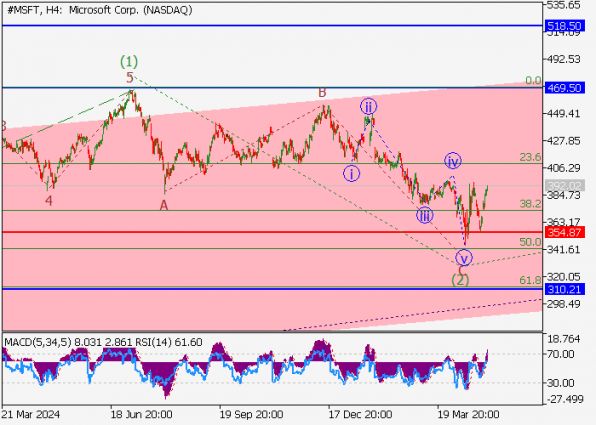This screenshot has height=425, width=596.
Task: Click the 17 Dec 20:00 time axis label
Action: coord(361,414)
